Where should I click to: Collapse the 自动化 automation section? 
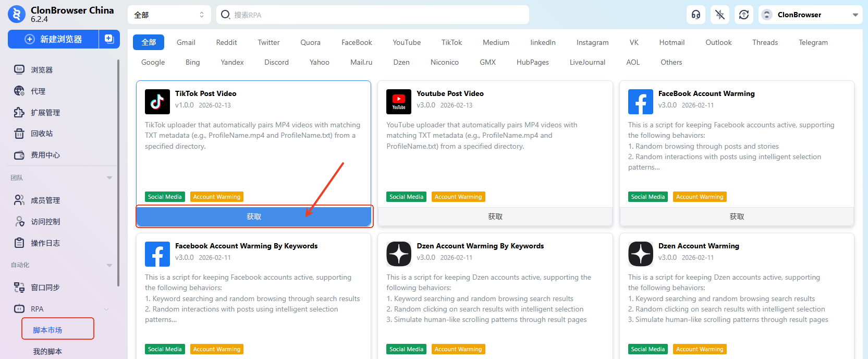[109, 265]
